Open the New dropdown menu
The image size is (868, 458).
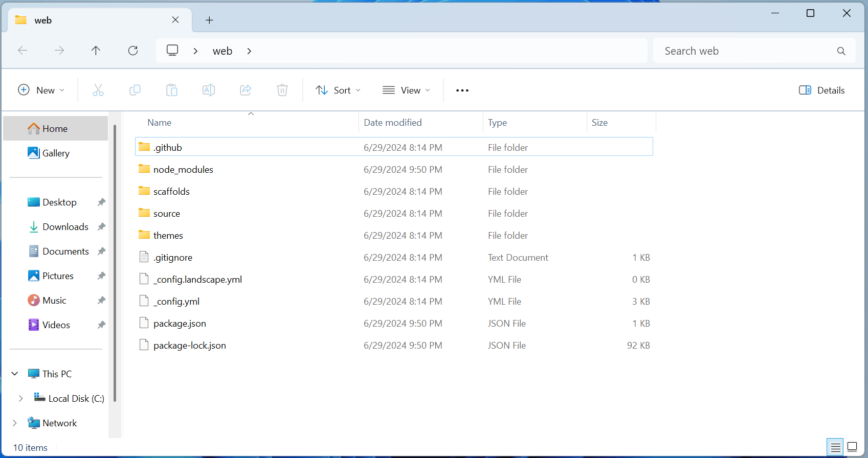coord(41,90)
